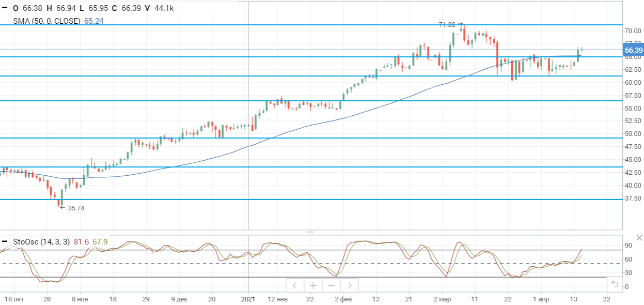
Task: Click the current price tag 66.39
Action: (633, 50)
